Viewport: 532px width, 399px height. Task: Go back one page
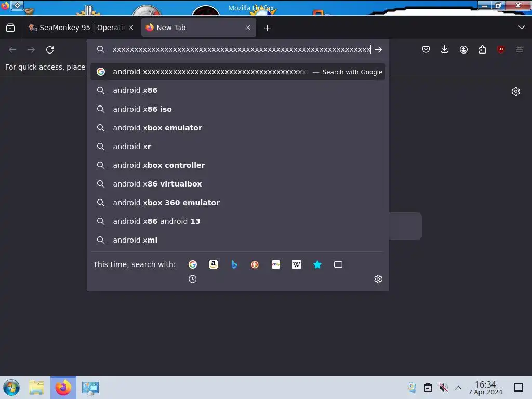12,50
